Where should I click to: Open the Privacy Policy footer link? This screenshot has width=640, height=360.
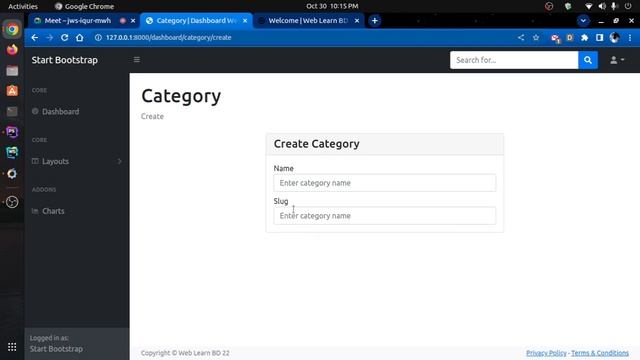546,353
